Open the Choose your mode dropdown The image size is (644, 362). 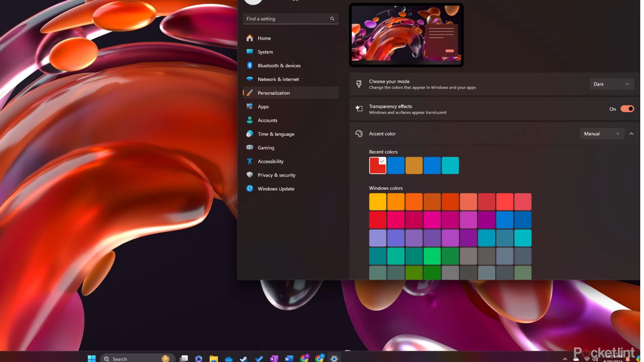[611, 84]
